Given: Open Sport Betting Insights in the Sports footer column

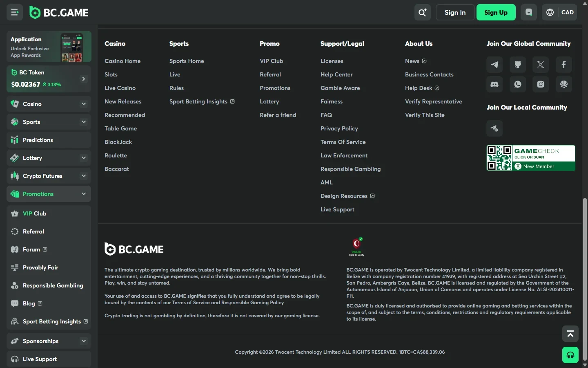Looking at the screenshot, I should point(202,101).
